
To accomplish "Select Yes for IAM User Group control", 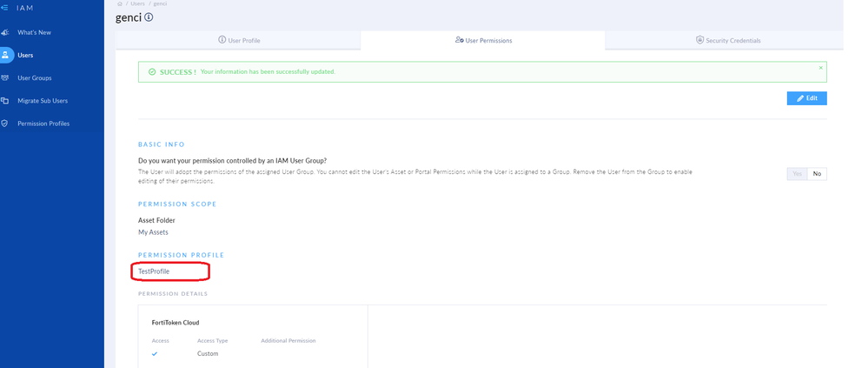I will pyautogui.click(x=797, y=174).
